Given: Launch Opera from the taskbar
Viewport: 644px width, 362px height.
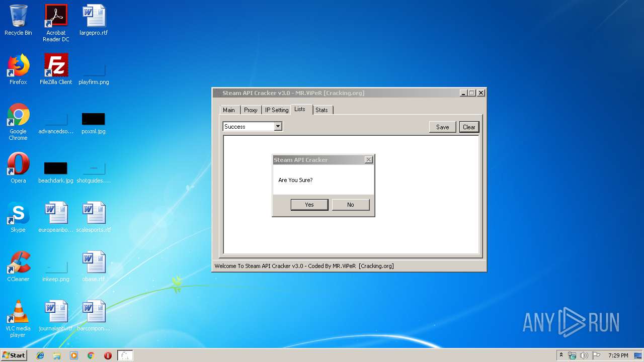Looking at the screenshot, I should (108, 355).
